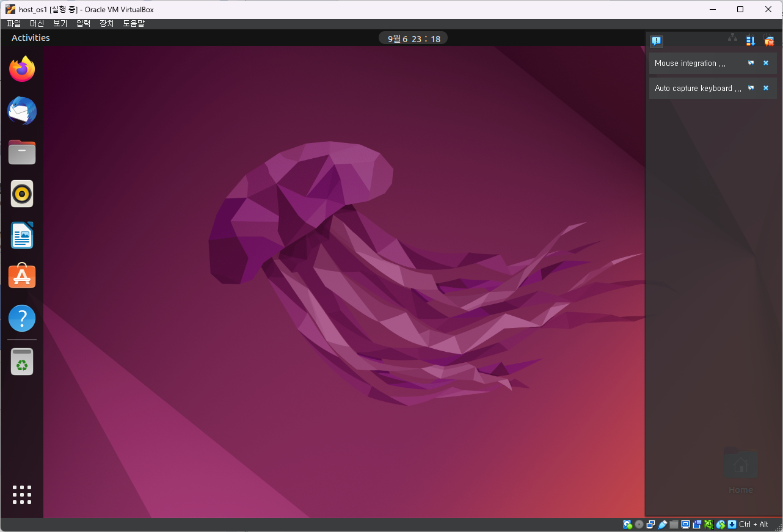The image size is (783, 532).
Task: Open the Mouse integration notification's crossed-bubble icon
Action: [x=751, y=63]
